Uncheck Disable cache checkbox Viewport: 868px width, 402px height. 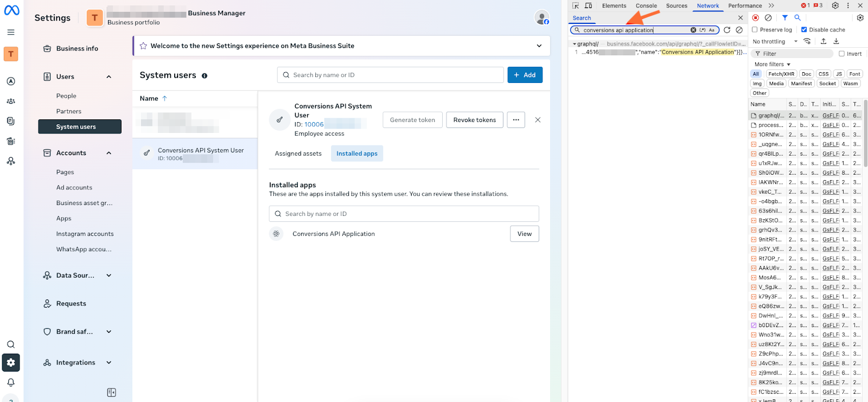click(804, 30)
